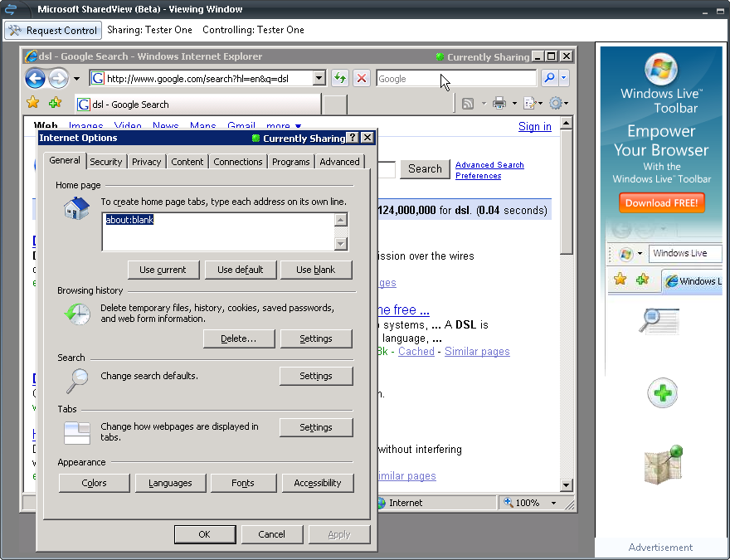Click Add to Favorites star-plus icon

[55, 102]
